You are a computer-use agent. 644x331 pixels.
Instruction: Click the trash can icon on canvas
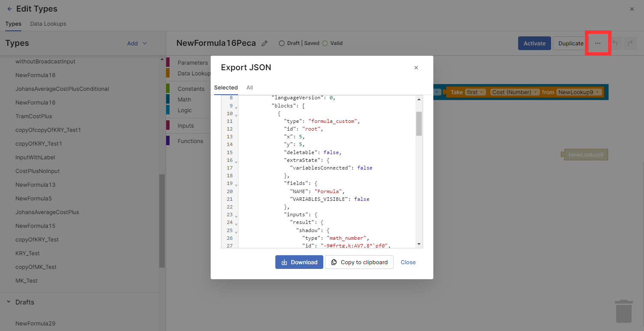tap(623, 311)
